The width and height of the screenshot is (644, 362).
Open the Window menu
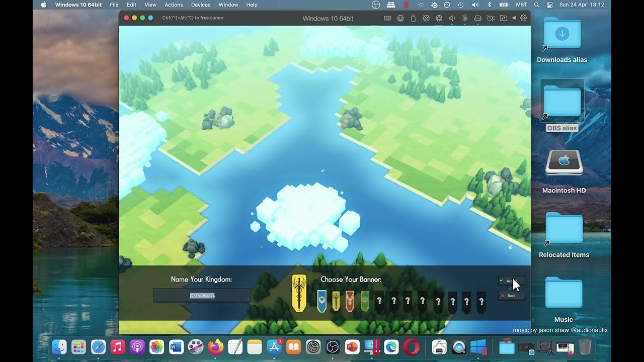point(228,5)
